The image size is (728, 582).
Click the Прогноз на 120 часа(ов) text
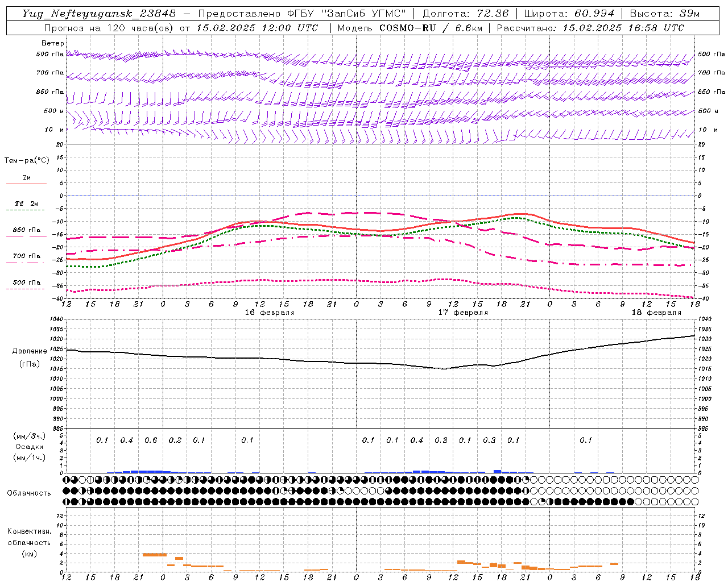coord(110,28)
